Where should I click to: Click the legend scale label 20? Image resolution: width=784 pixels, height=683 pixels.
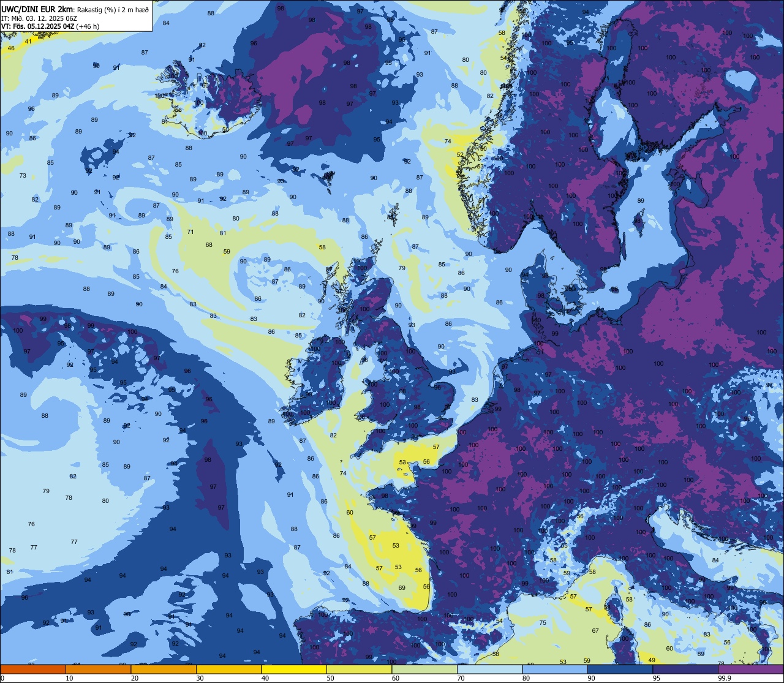pyautogui.click(x=135, y=678)
